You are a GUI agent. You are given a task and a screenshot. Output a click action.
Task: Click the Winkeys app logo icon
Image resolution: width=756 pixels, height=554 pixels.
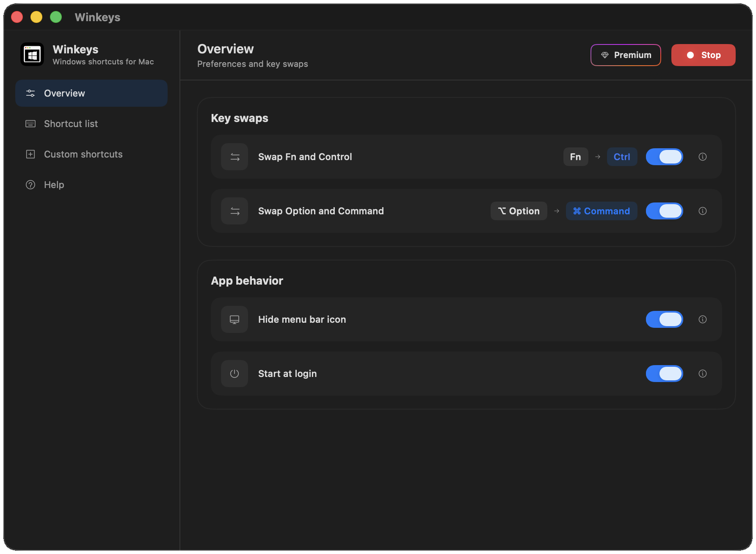32,55
